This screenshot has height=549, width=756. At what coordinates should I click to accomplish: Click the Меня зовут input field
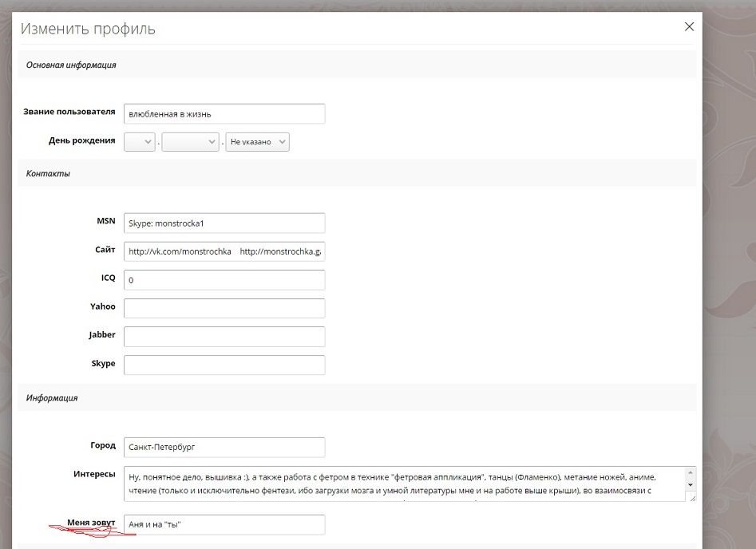click(224, 524)
